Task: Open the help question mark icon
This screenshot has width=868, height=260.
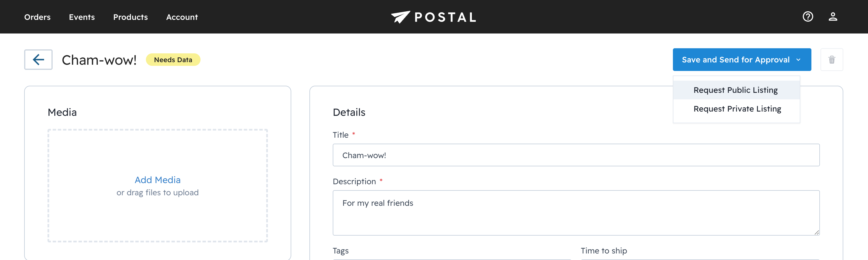Action: [x=807, y=16]
